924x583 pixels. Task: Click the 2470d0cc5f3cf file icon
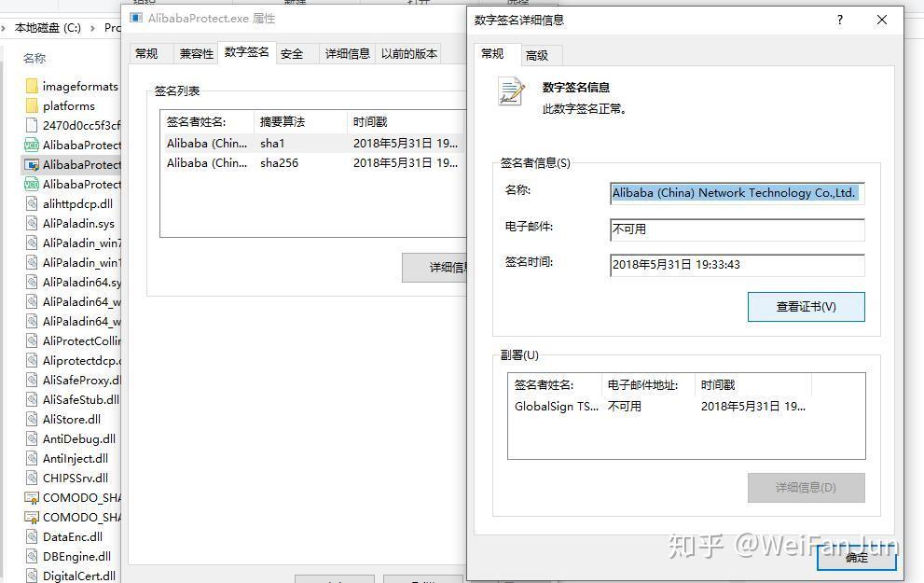click(32, 125)
